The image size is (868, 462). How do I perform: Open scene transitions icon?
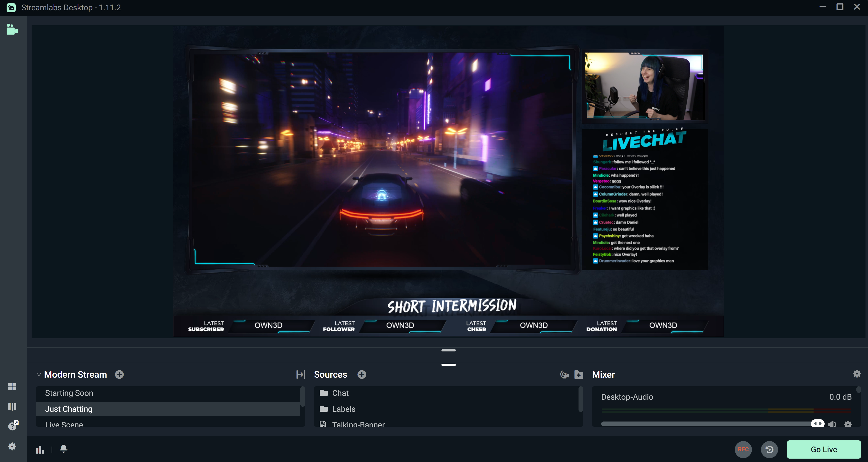point(301,375)
